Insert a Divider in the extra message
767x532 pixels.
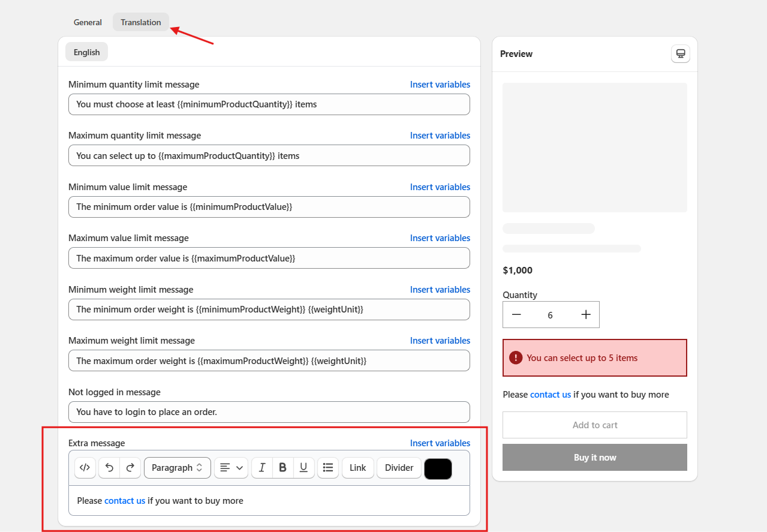[399, 468]
